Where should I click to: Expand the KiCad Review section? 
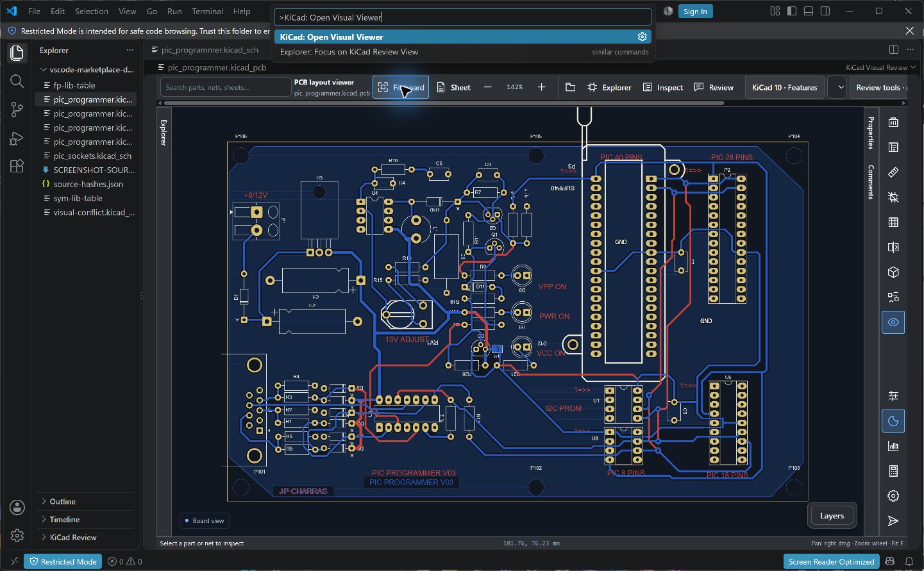pyautogui.click(x=87, y=538)
